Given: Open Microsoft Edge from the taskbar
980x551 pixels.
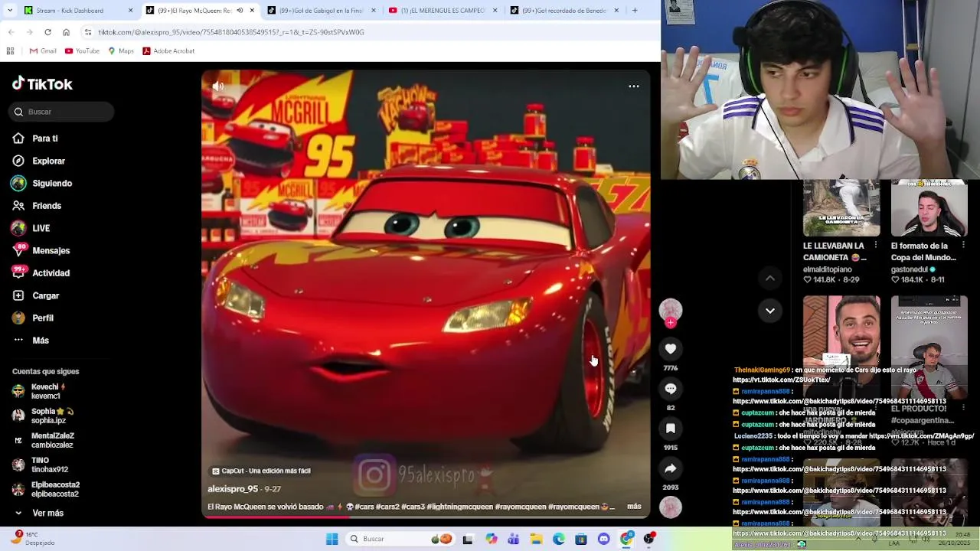Looking at the screenshot, I should (x=559, y=539).
